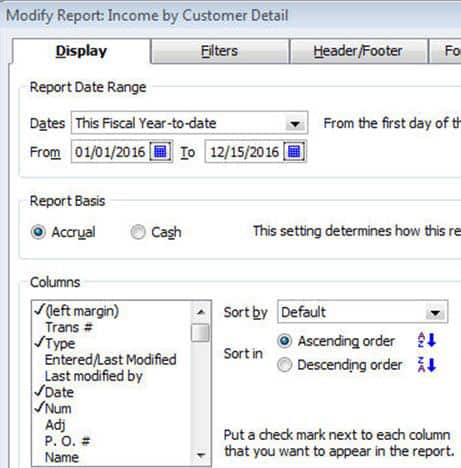Add the Name column to report

tap(62, 457)
